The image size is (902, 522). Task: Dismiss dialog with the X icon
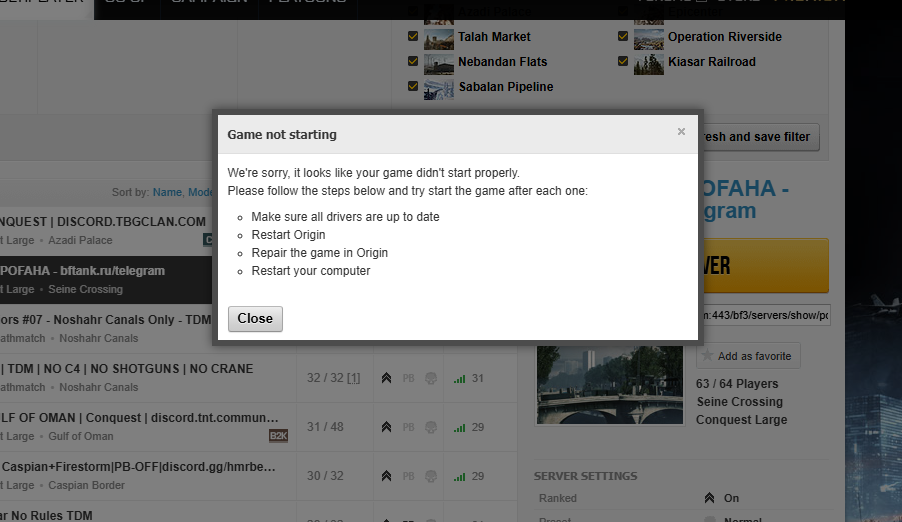(x=681, y=132)
